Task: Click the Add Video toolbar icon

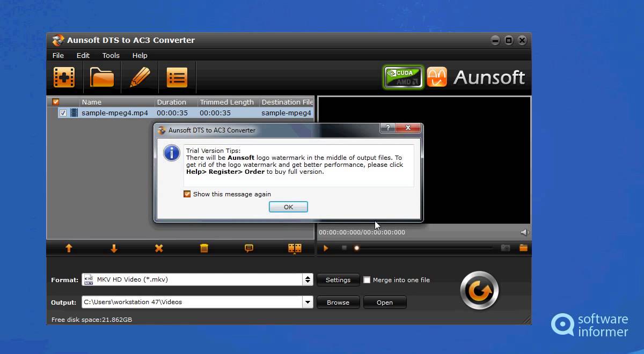Action: [x=64, y=77]
